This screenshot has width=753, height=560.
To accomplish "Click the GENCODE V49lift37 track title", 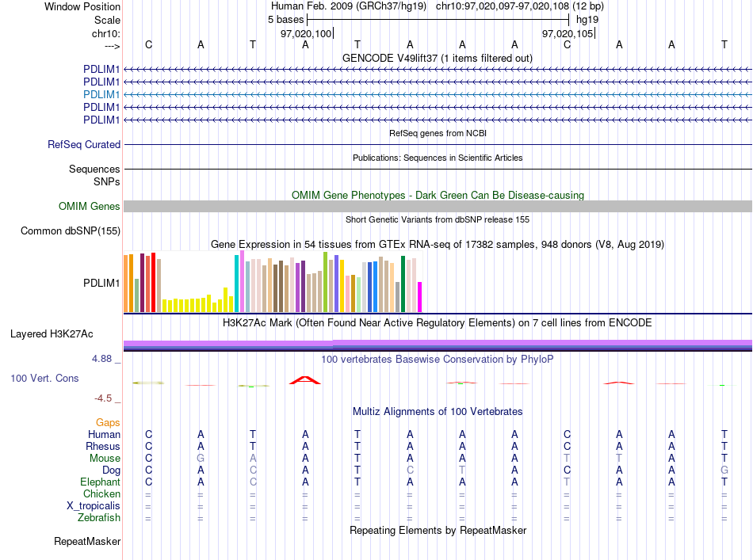I will tap(437, 58).
